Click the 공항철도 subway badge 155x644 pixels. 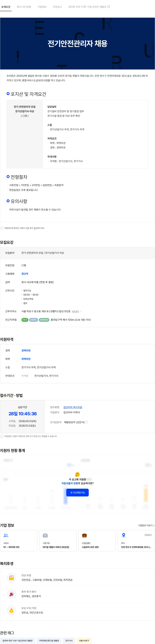[x=33, y=320]
